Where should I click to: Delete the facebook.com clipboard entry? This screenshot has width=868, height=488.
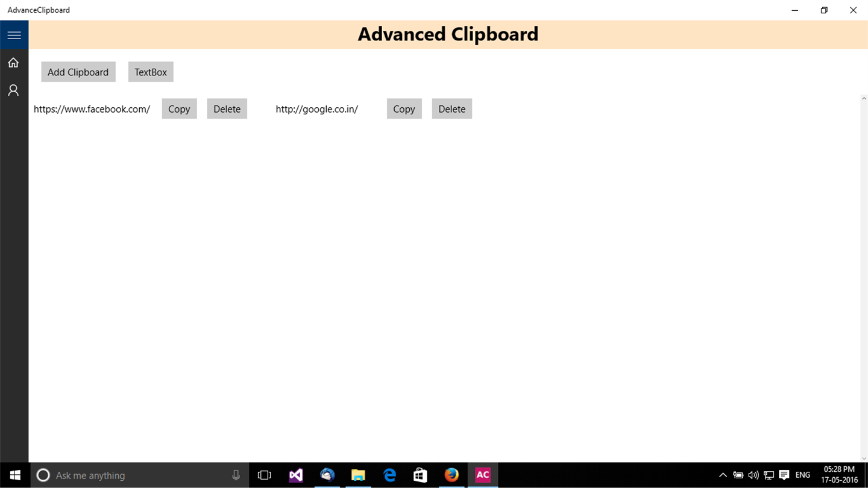227,108
